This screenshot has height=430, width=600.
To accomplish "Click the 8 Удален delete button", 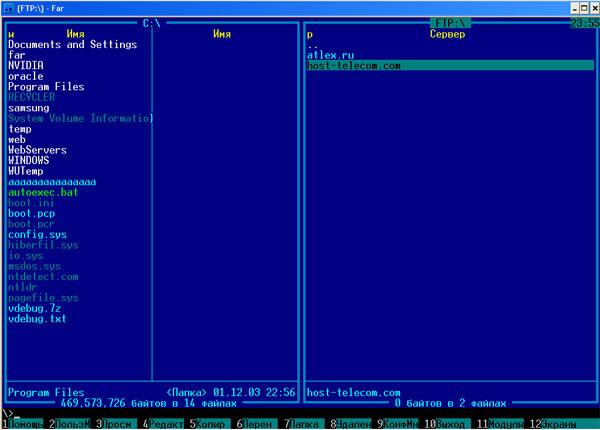I will coord(351,424).
